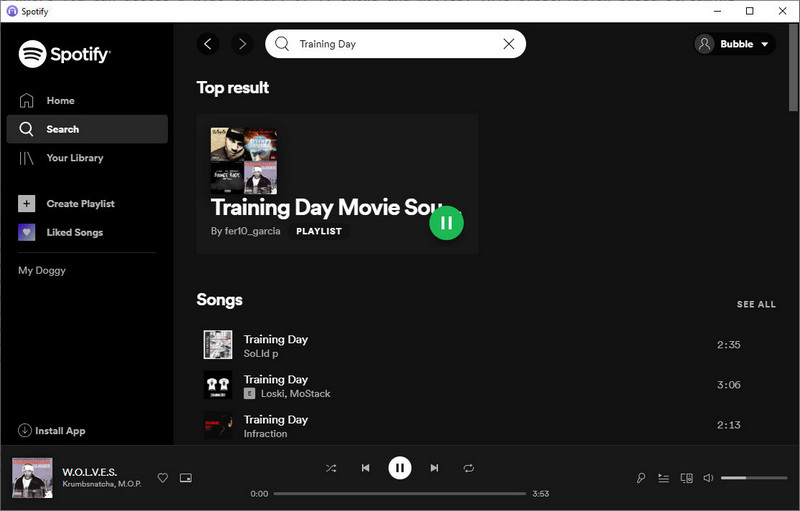Select Training Day by Infraction
Image resolution: width=800 pixels, height=511 pixels.
click(x=488, y=425)
